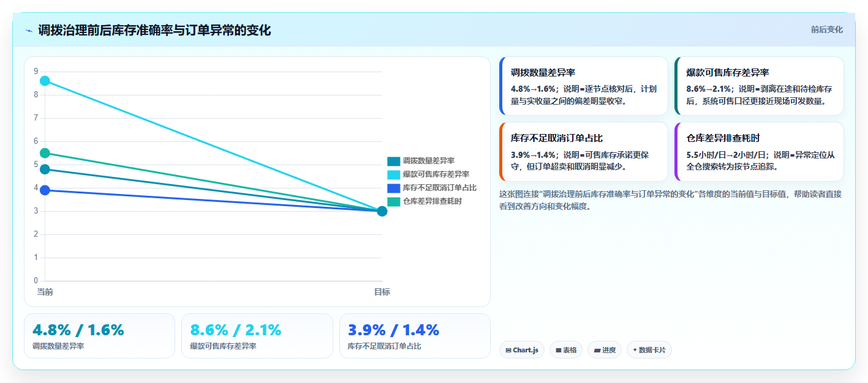Open the 调拨数量差异率 detail card
868x383 pixels.
pyautogui.click(x=584, y=86)
